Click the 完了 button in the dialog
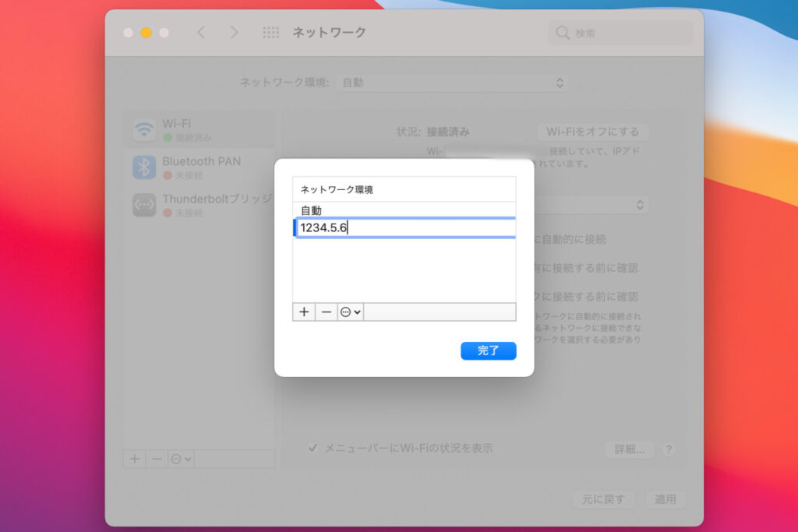Image resolution: width=798 pixels, height=532 pixels. click(x=488, y=351)
